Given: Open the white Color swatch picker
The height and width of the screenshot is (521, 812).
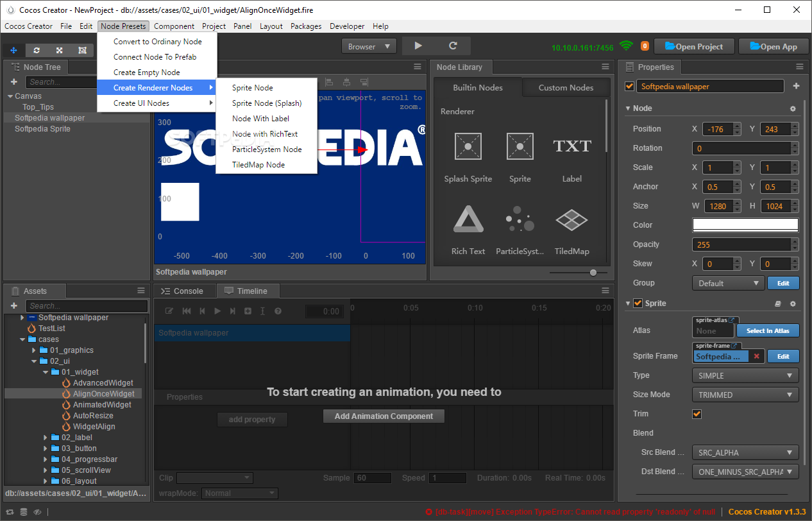Looking at the screenshot, I should pyautogui.click(x=745, y=225).
